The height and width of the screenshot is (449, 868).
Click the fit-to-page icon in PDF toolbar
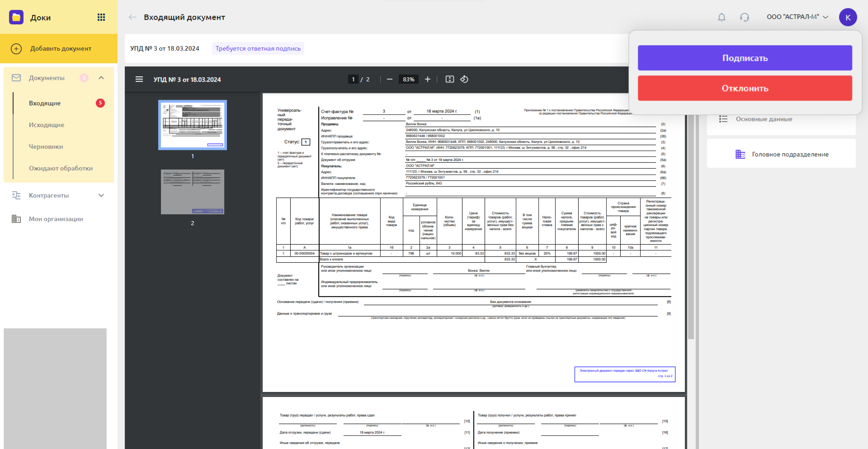point(450,79)
